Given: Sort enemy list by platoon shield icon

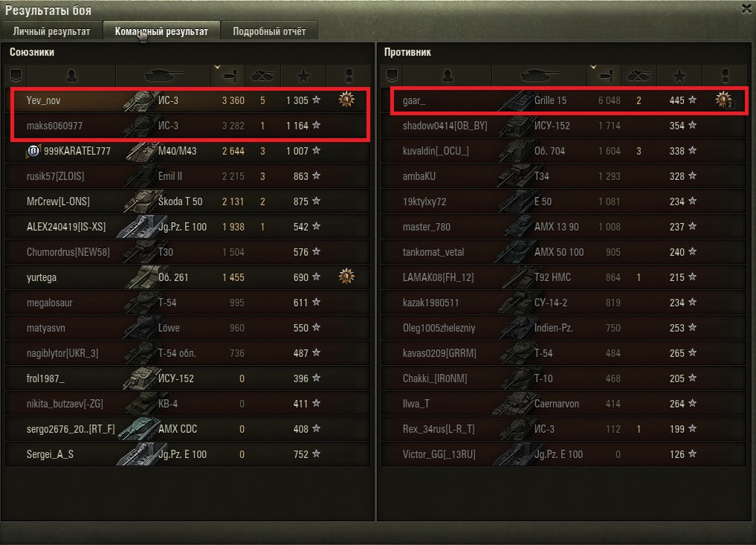Looking at the screenshot, I should 392,76.
